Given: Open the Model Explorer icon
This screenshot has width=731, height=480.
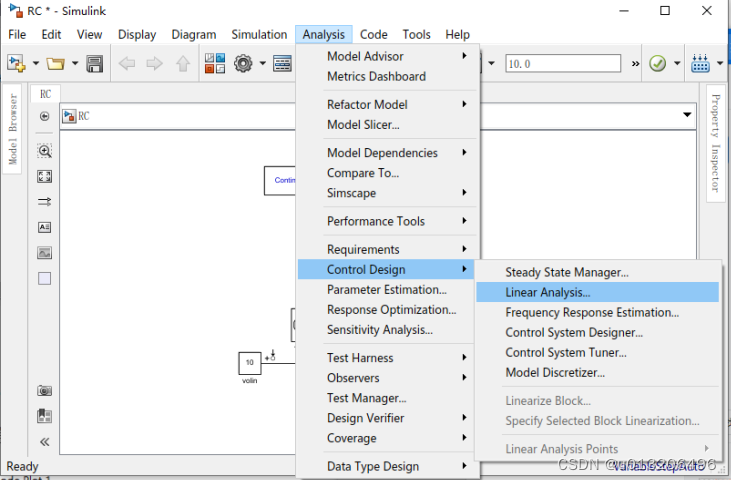Looking at the screenshot, I should (283, 63).
